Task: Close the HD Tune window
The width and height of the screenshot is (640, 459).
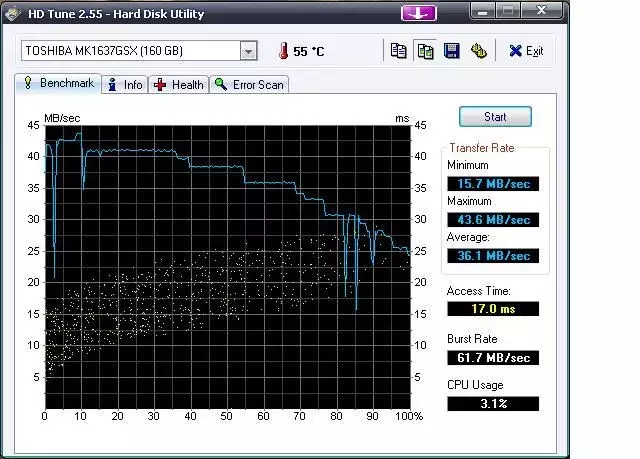Action: tap(541, 11)
